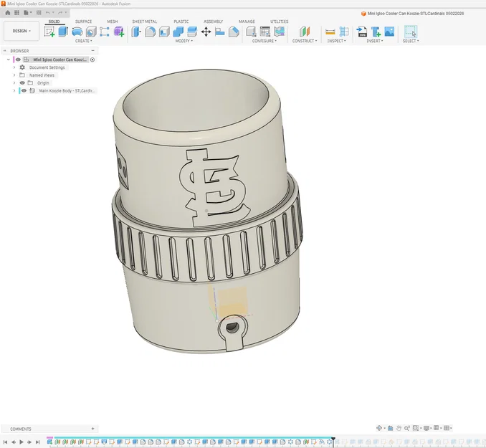Viewport: 486px width, 448px height.
Task: Collapse the root Mini Igloo Cooler node
Action: pyautogui.click(x=9, y=59)
